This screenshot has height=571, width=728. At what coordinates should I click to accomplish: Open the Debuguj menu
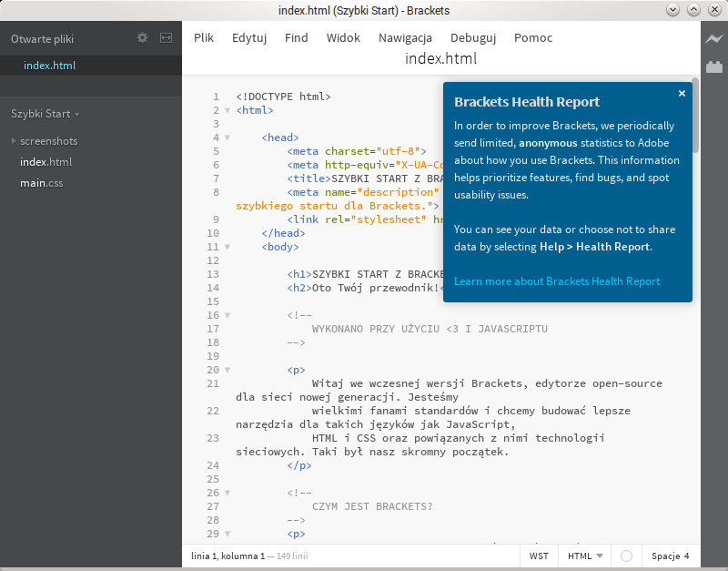473,37
